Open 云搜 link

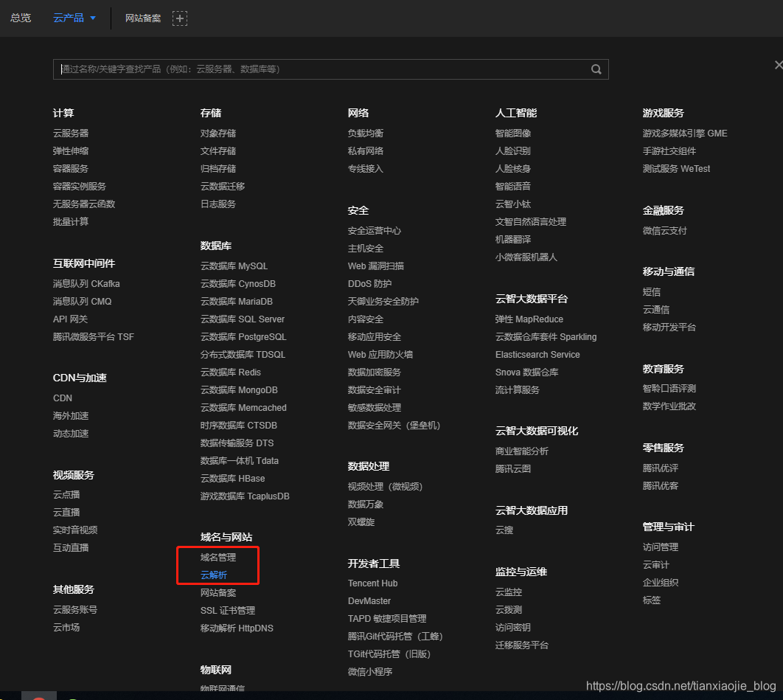pyautogui.click(x=504, y=530)
